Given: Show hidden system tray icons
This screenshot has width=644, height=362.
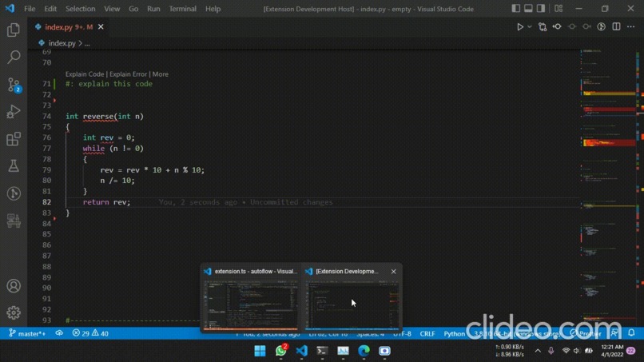Looking at the screenshot, I should tap(538, 351).
